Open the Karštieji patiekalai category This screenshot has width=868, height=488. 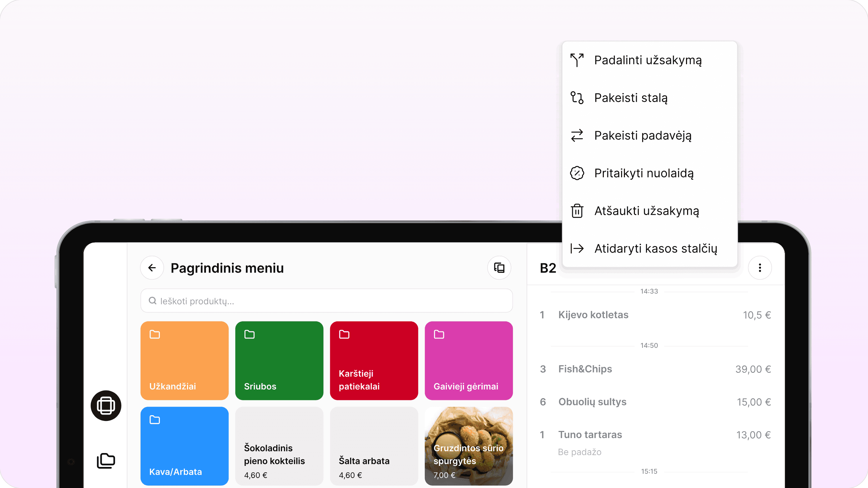point(374,361)
